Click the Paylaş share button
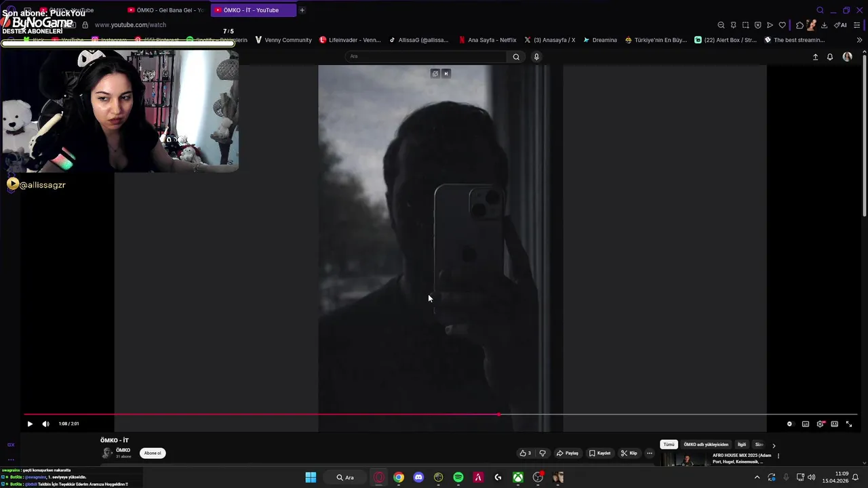 [568, 453]
